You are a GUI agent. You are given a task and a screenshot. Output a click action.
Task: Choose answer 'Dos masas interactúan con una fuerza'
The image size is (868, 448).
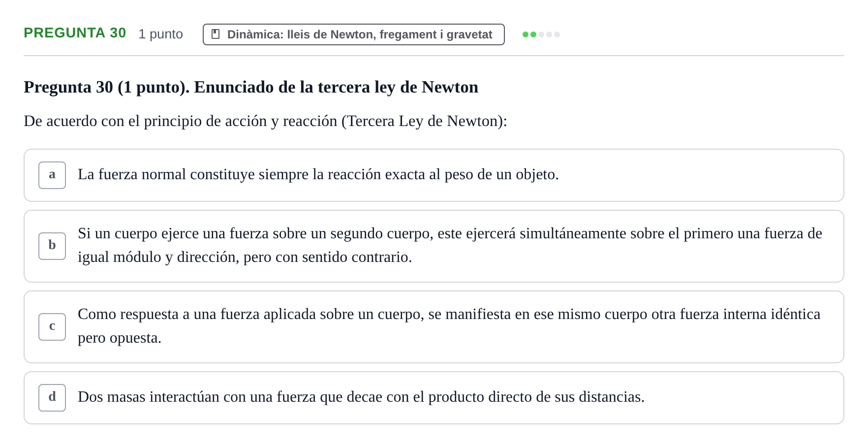pyautogui.click(x=434, y=398)
